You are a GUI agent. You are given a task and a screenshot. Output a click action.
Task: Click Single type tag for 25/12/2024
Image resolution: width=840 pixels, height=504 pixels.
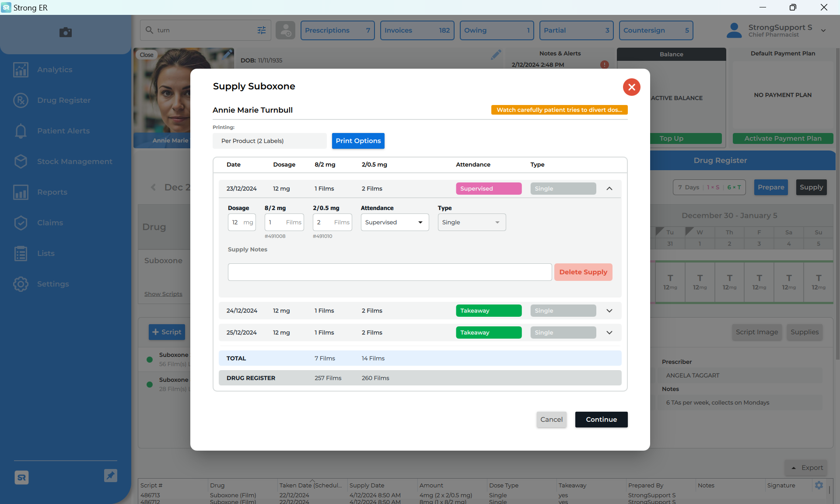(x=563, y=332)
